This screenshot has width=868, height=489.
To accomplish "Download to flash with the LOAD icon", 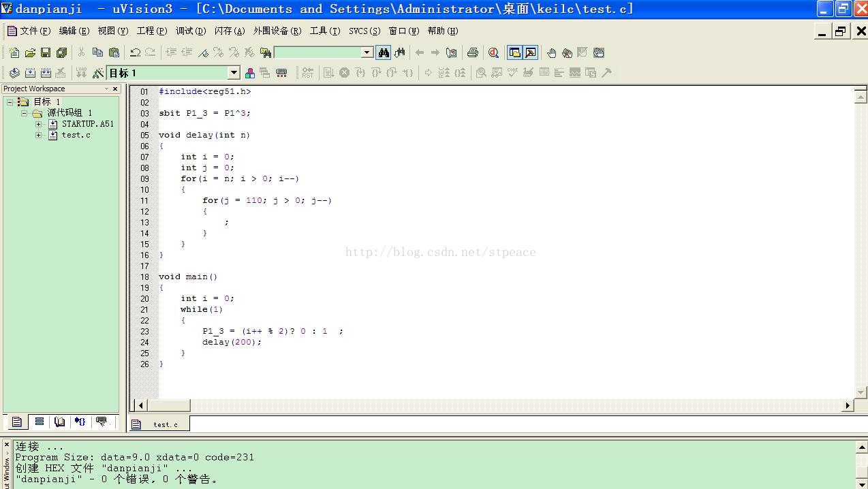I will (x=82, y=73).
